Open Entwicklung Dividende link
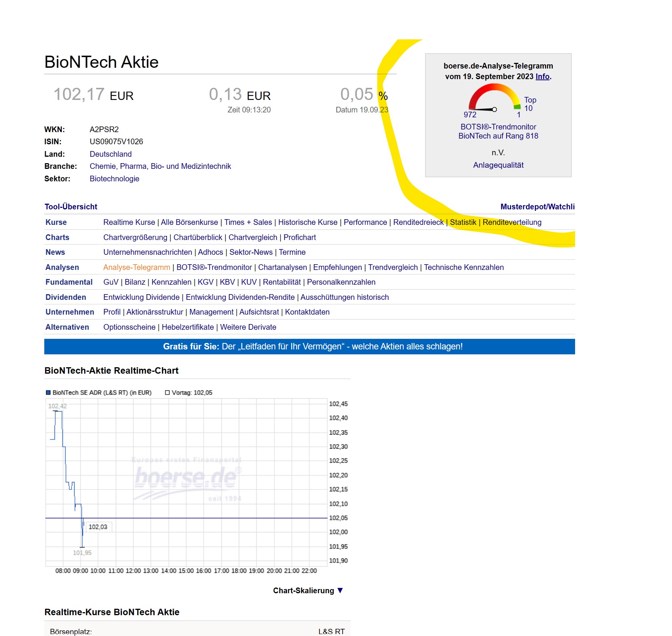Viewport: 672px width, 636px height. click(141, 297)
